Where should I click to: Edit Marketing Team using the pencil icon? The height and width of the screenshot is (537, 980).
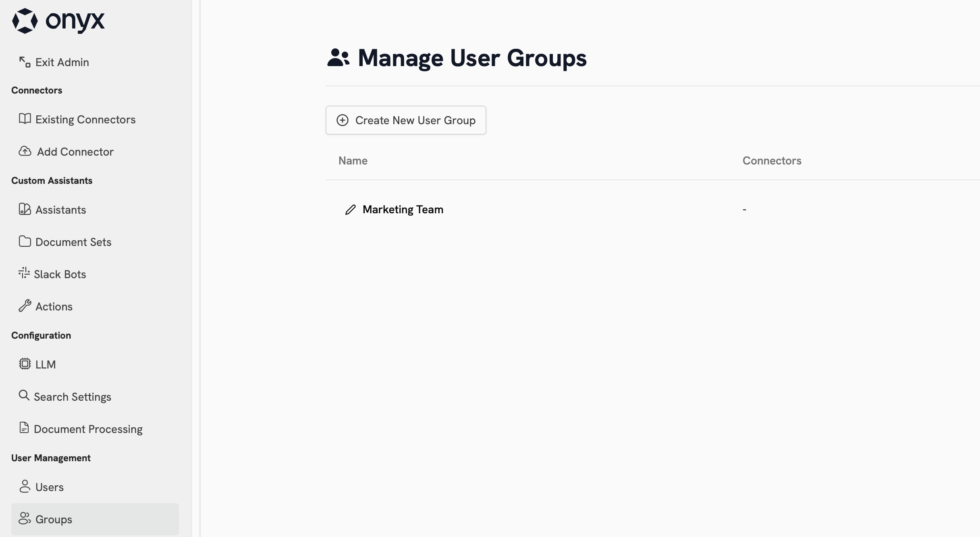click(x=350, y=210)
